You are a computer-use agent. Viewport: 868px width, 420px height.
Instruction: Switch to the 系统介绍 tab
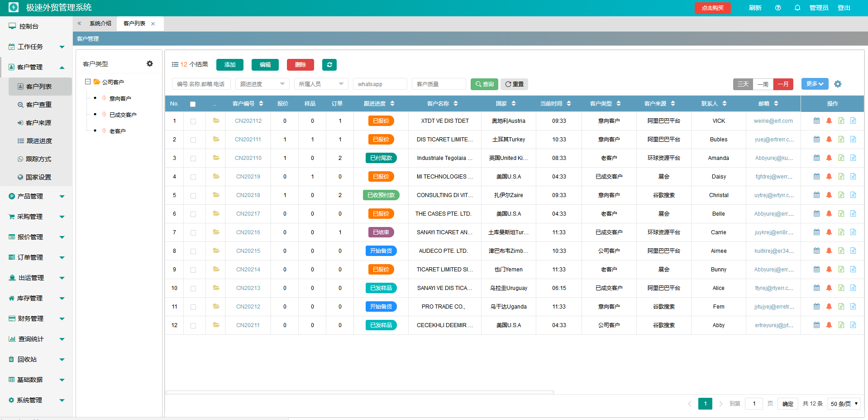pos(100,24)
